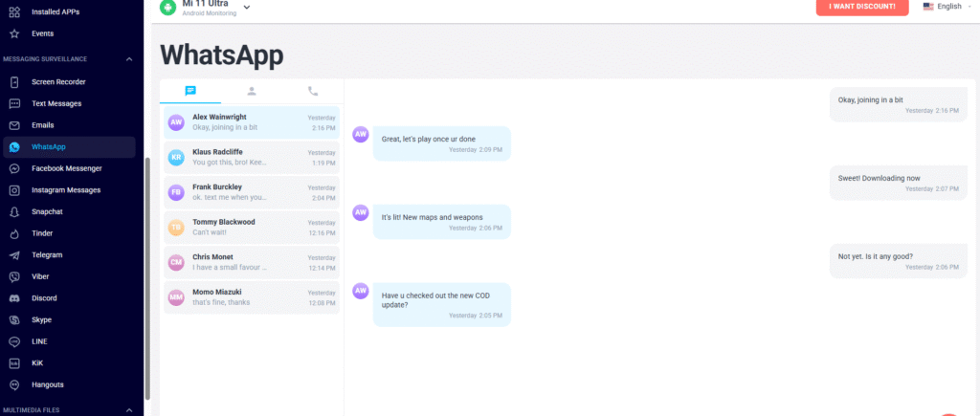Click the Hangouts icon
Screen dimensions: 980x416
(14, 384)
